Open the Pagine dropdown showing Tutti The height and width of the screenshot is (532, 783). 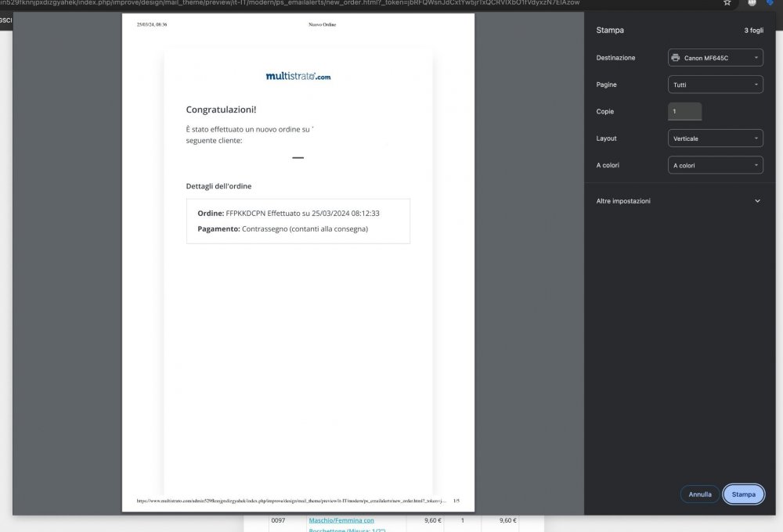715,84
